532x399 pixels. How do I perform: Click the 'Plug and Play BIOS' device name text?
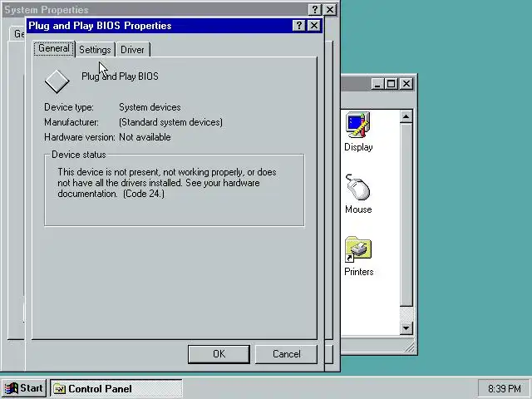[x=120, y=76]
